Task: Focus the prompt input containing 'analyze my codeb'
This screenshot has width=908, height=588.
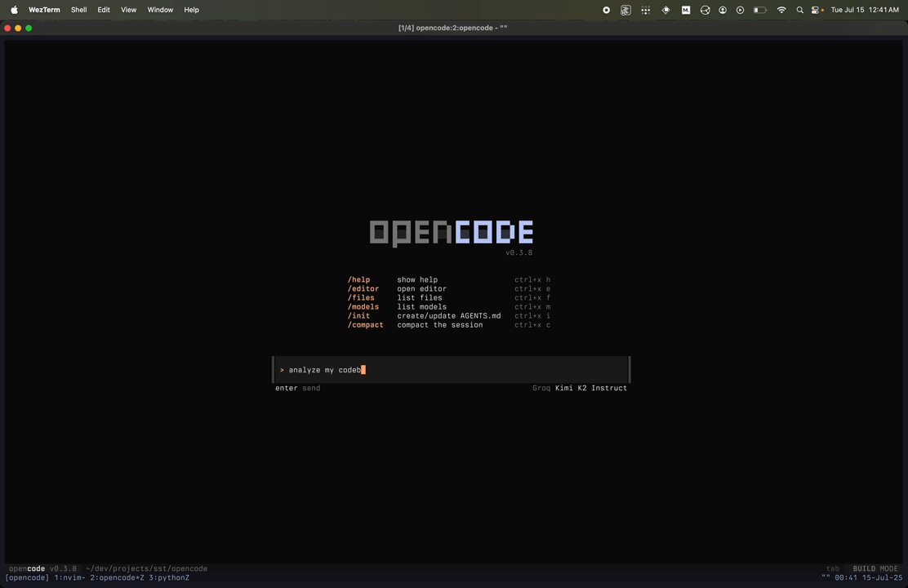Action: (451, 370)
